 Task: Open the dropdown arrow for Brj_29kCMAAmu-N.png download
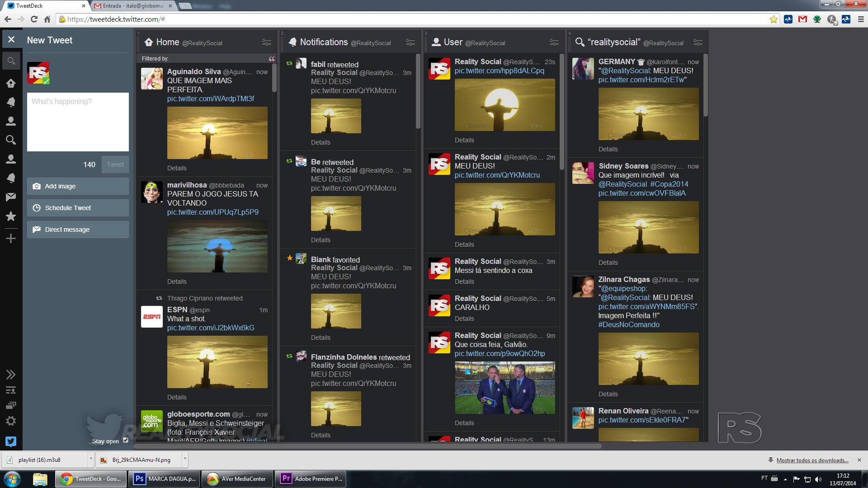[x=184, y=459]
